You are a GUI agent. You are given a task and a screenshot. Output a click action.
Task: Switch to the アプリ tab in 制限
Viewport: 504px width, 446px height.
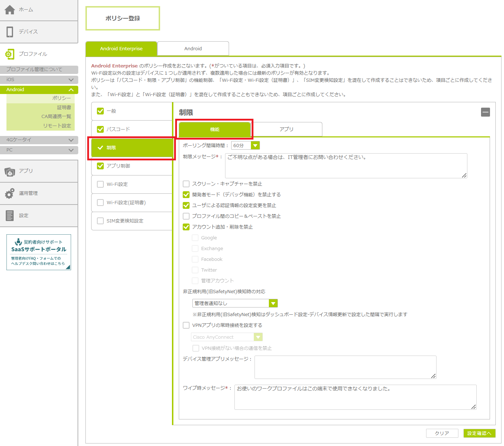pos(286,129)
